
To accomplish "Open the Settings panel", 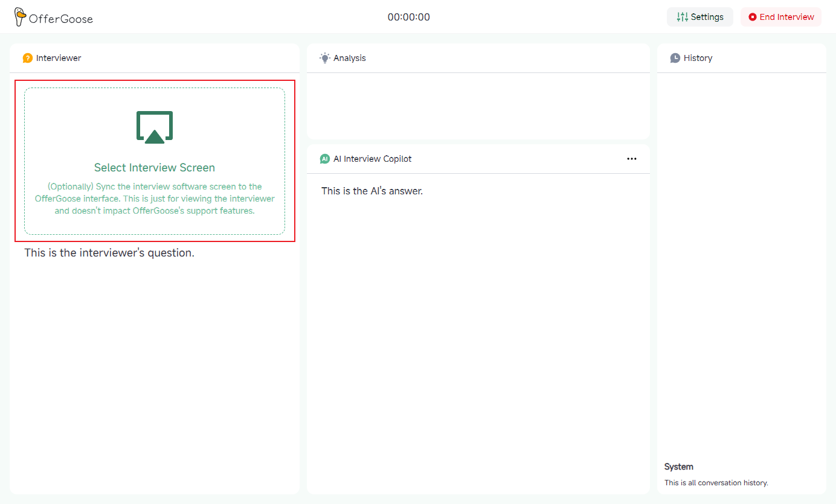I will tap(699, 17).
